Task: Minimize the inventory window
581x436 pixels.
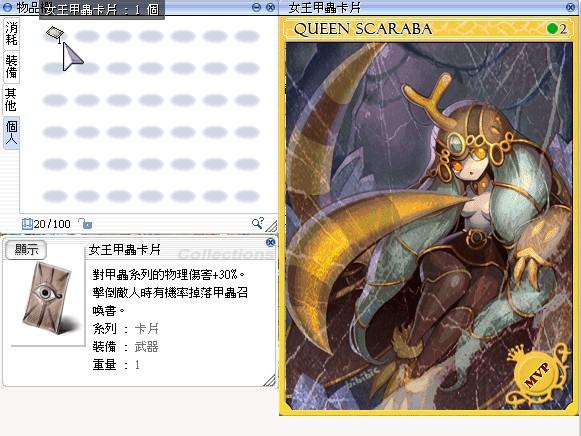Action: (256, 7)
